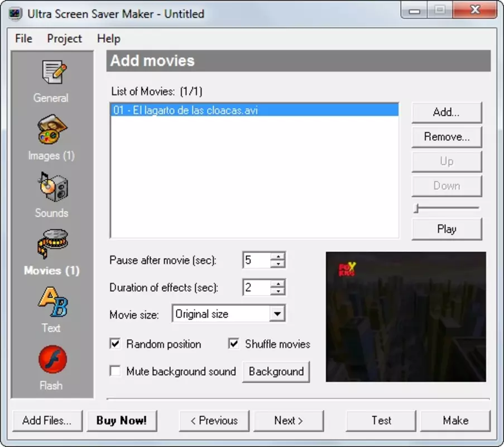Select the Movies film reel icon
Image resolution: width=504 pixels, height=447 pixels.
(52, 244)
